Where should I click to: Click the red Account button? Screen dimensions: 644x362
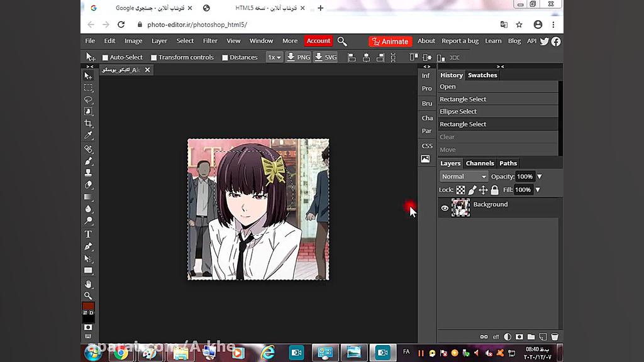click(318, 41)
